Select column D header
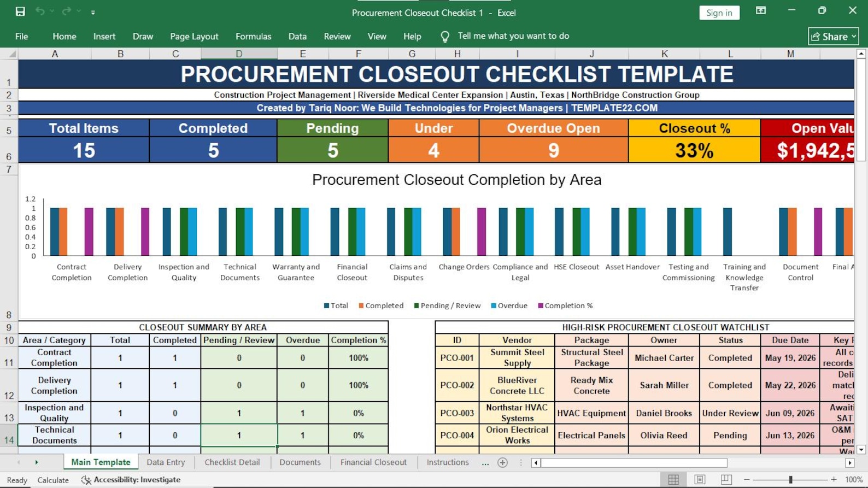868x488 pixels. [239, 54]
